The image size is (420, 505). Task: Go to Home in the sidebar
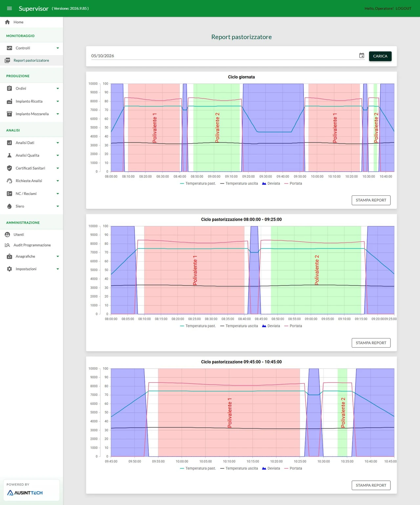click(31, 22)
